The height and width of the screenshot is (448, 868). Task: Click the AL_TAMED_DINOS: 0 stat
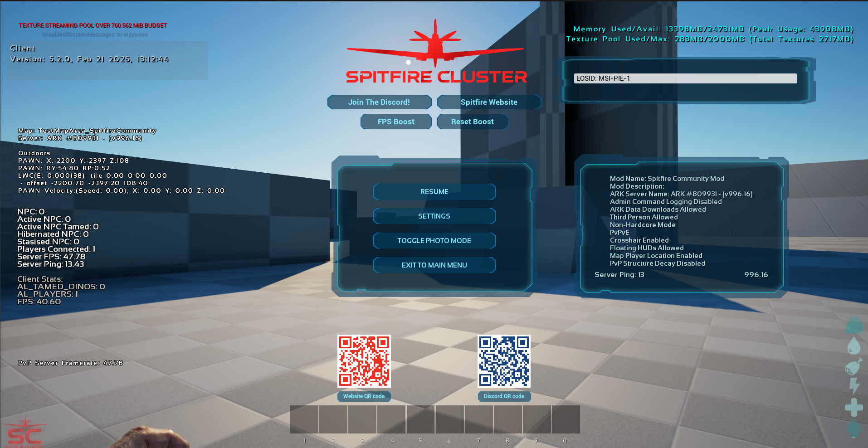click(x=61, y=287)
